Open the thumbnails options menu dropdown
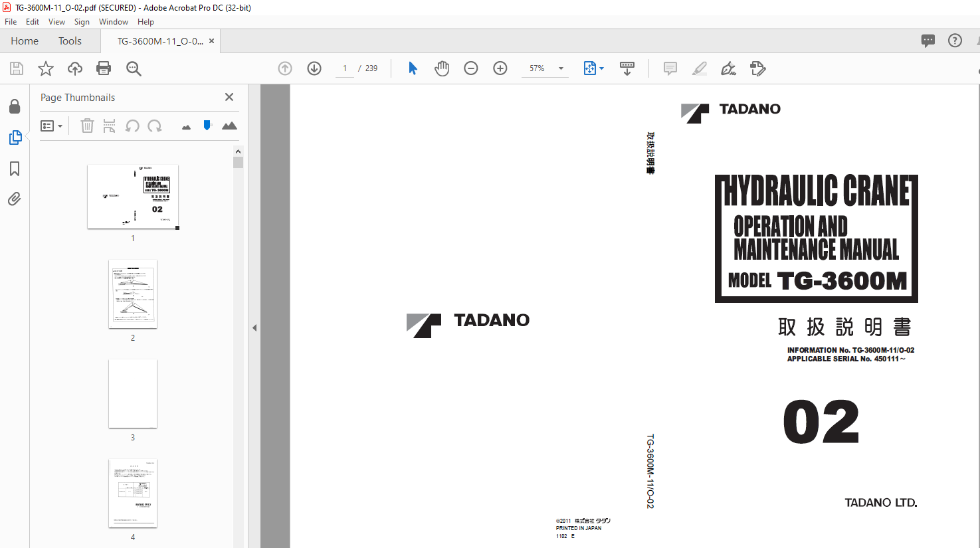Screen dimensions: 980x548 point(51,126)
